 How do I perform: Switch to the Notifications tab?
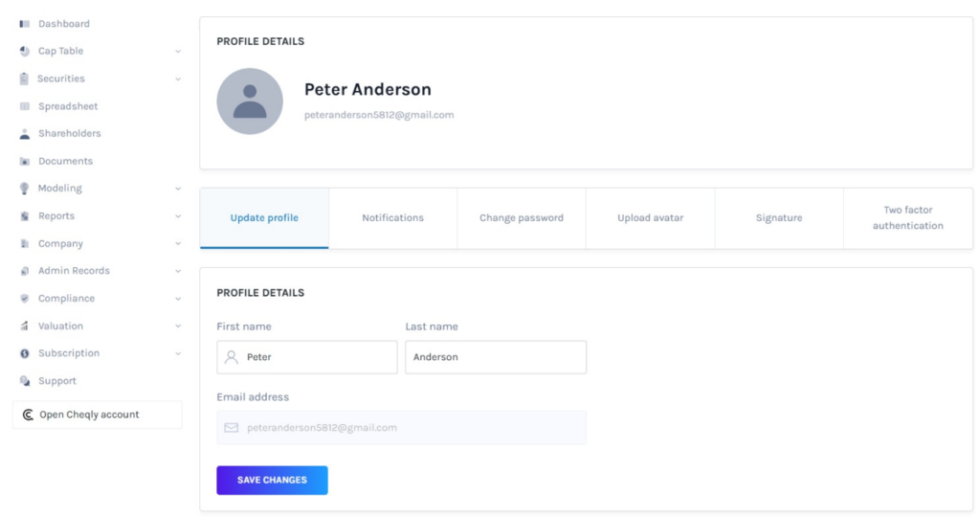point(393,218)
